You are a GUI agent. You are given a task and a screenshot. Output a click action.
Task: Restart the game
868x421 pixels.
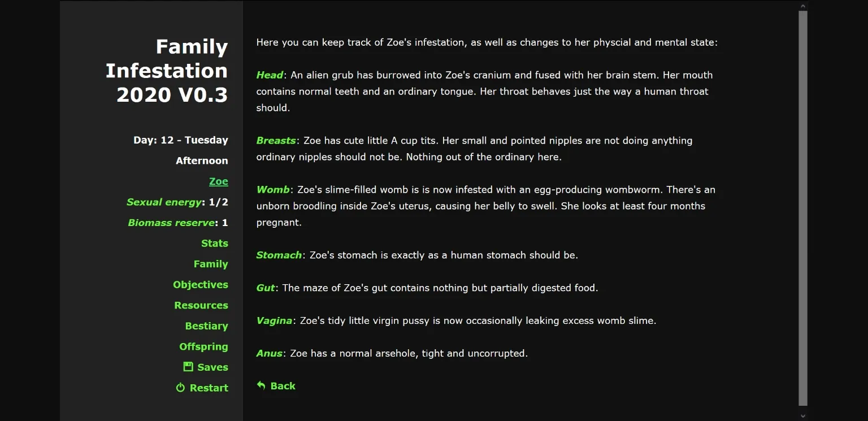tap(208, 388)
